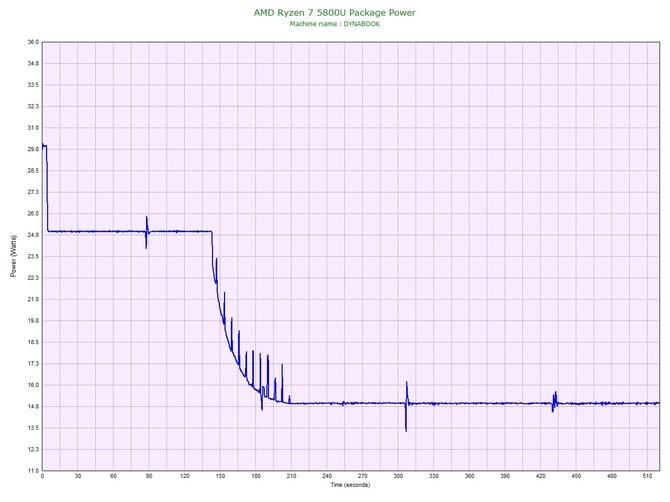Click the initial 29.8 W peak at chart start
The image size is (670, 502).
tap(44, 146)
